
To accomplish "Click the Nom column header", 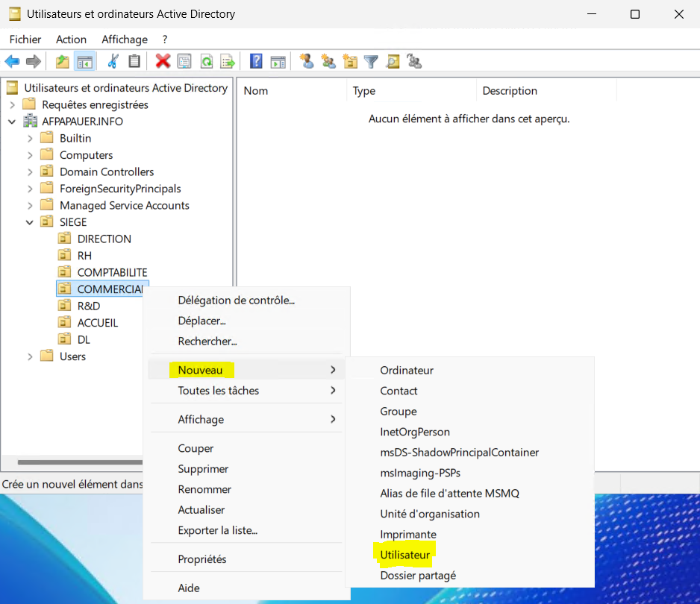I will pyautogui.click(x=256, y=91).
